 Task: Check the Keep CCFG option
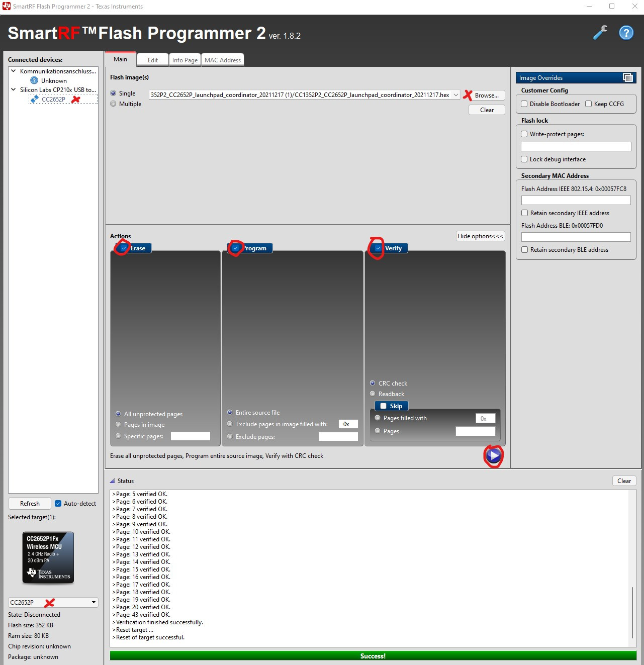(x=588, y=104)
